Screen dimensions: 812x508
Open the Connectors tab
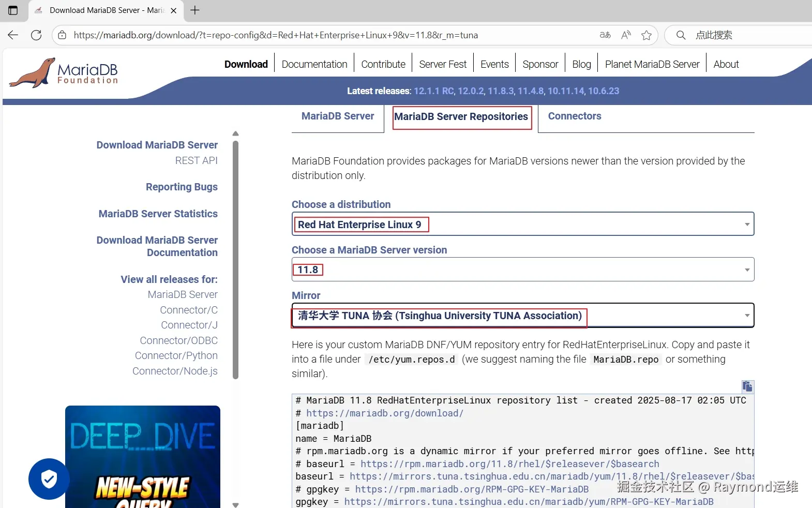[x=575, y=116]
